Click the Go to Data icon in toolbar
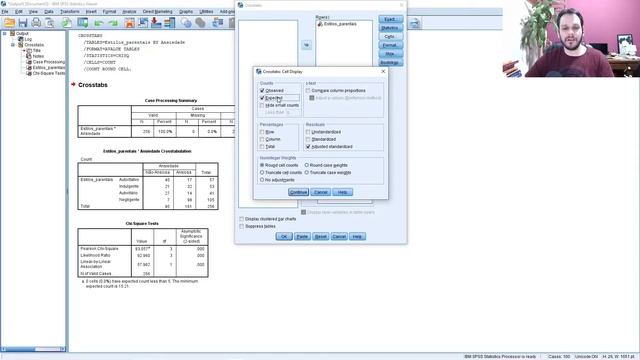This screenshot has width=640, height=360. click(129, 23)
